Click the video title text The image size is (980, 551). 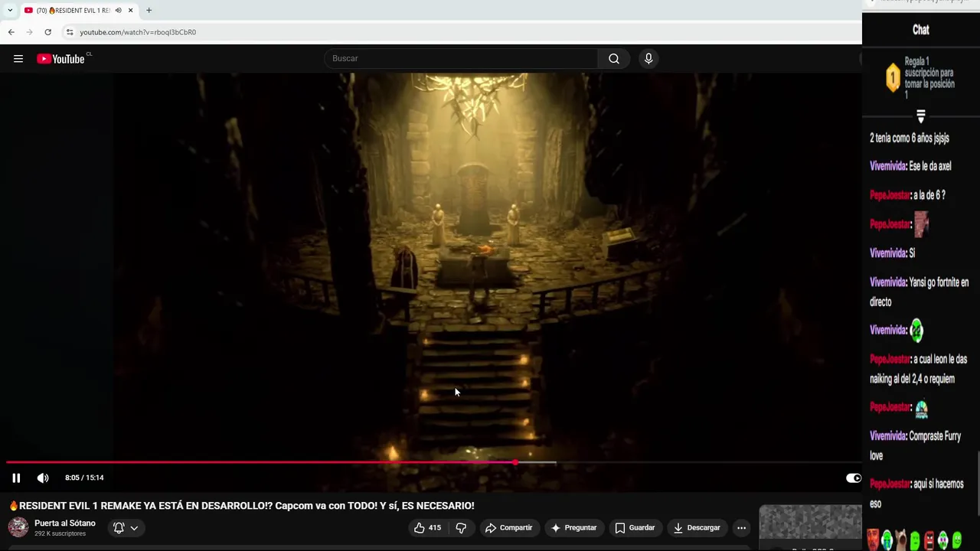tap(241, 506)
